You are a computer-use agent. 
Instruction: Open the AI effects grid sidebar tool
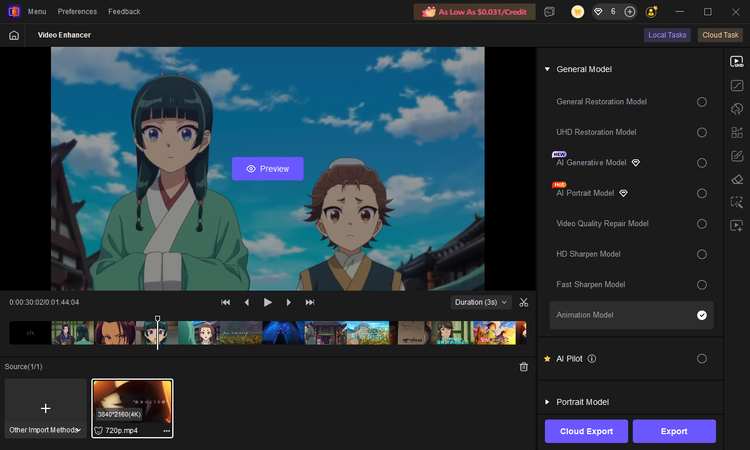[737, 132]
